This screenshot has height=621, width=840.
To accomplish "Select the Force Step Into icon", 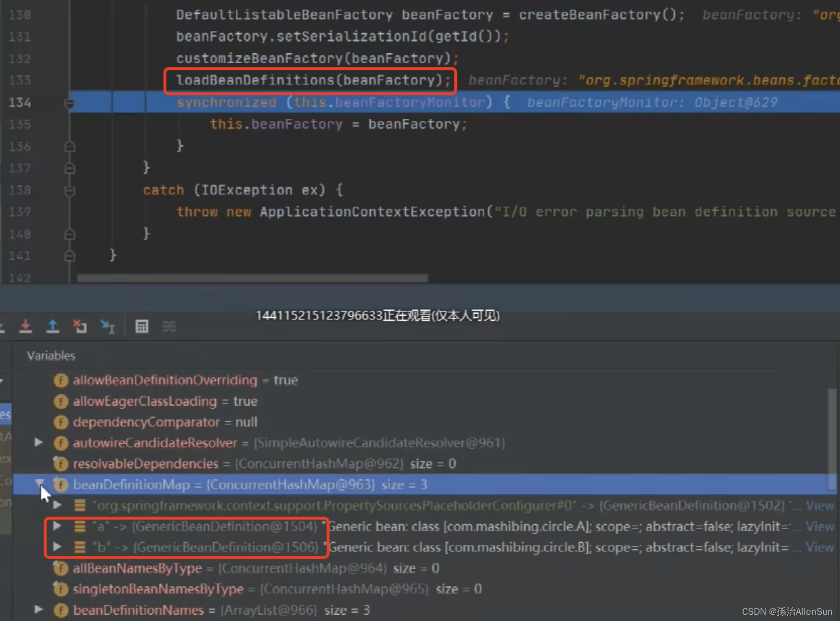I will coord(26,326).
